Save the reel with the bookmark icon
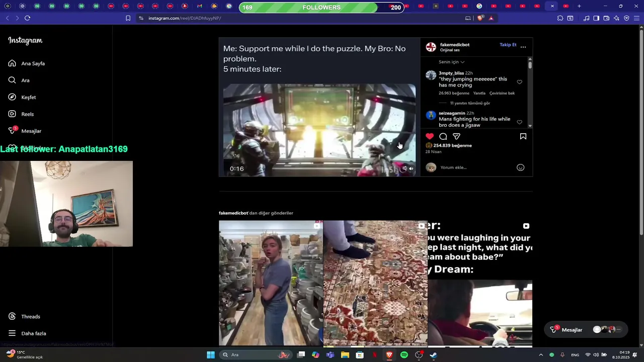Image resolution: width=644 pixels, height=362 pixels. tap(523, 136)
